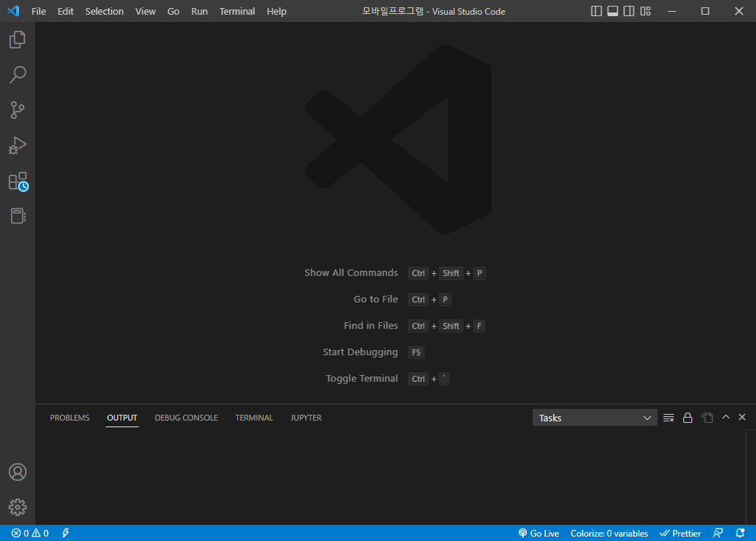Click the Go to File label
Screen dimensions: 756x541
click(375, 299)
